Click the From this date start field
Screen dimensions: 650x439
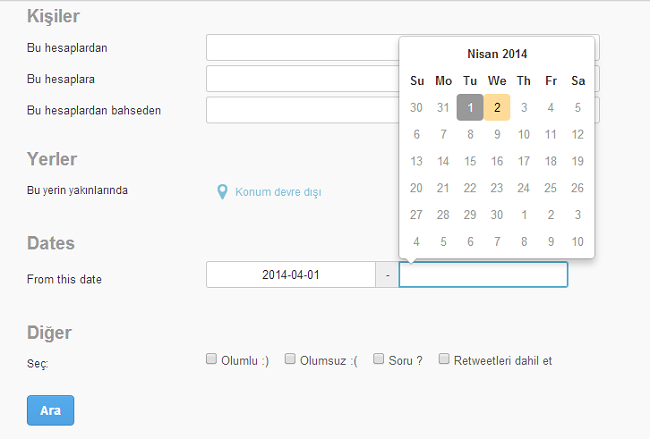click(290, 274)
